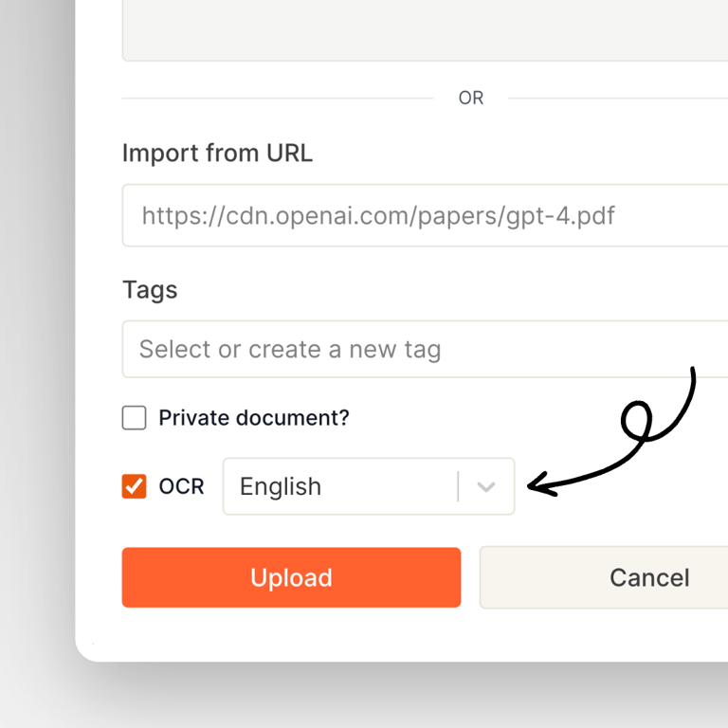Click the white checkmark icon beside OCR
Image resolution: width=728 pixels, height=728 pixels.
tap(135, 486)
